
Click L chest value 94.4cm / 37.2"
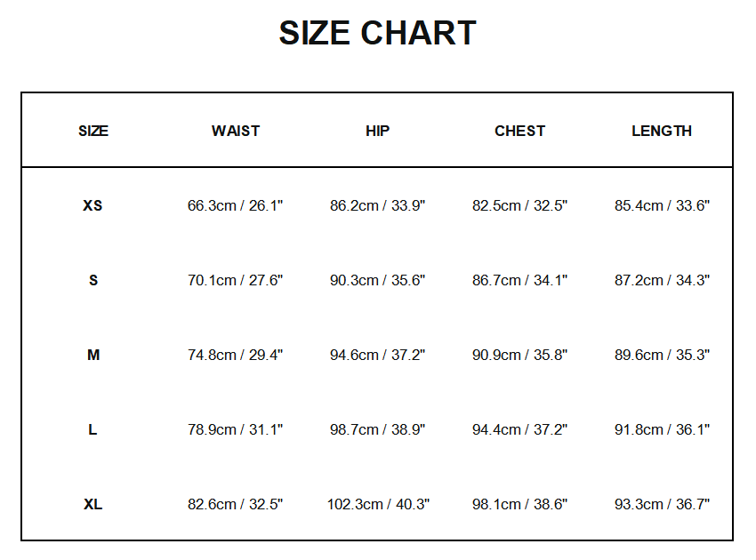[x=520, y=429]
